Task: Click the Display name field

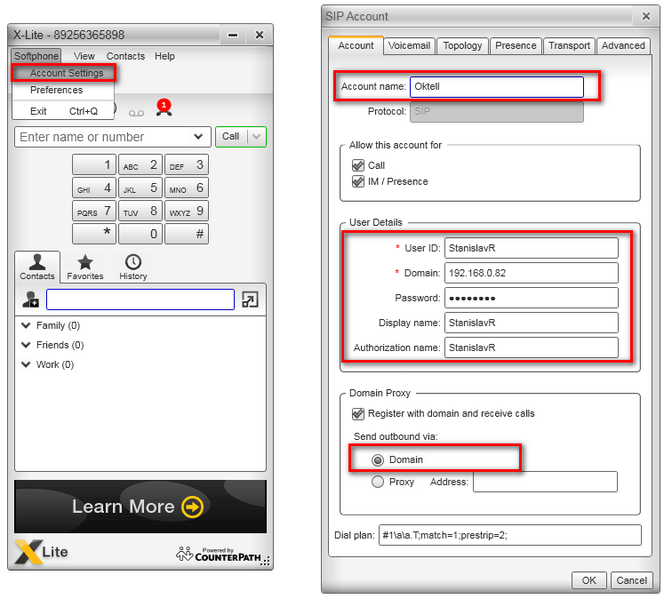Action: pos(531,323)
